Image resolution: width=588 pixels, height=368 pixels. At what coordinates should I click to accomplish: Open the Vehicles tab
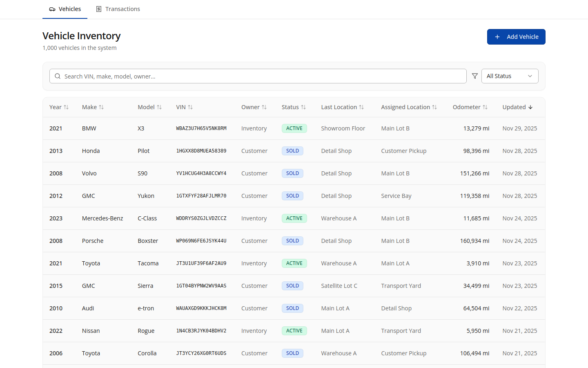[65, 9]
